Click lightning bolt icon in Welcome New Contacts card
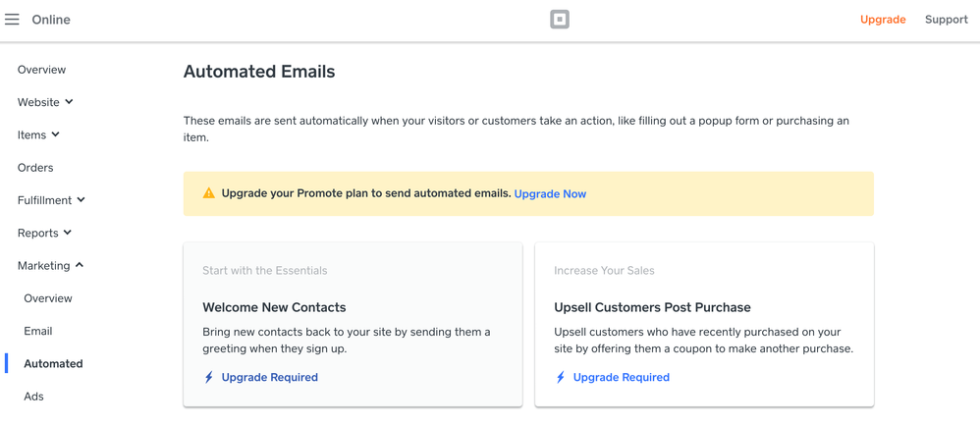This screenshot has width=980, height=425. (208, 377)
